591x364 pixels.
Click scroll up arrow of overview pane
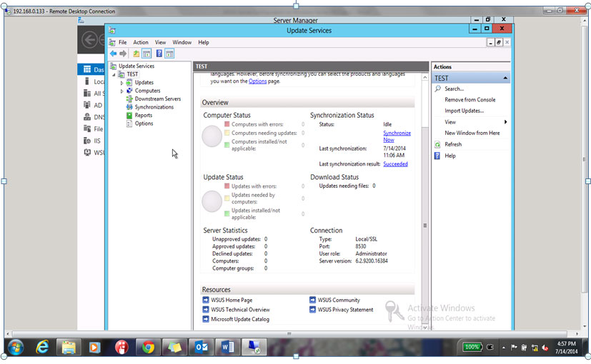pyautogui.click(x=424, y=78)
